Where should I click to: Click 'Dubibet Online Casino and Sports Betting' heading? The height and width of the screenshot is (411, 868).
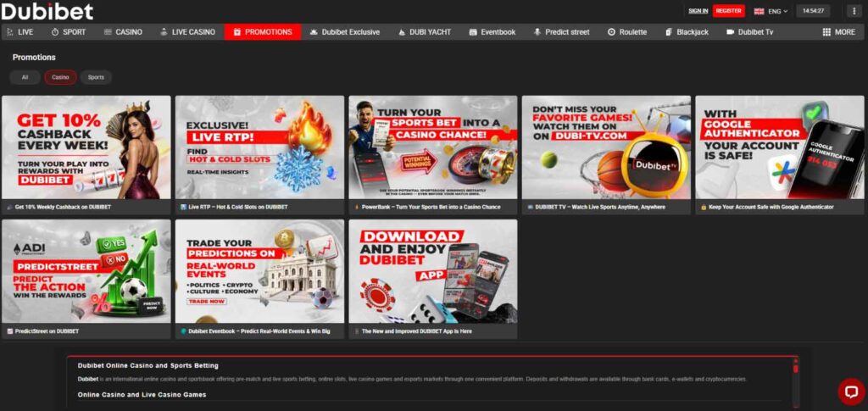click(147, 365)
